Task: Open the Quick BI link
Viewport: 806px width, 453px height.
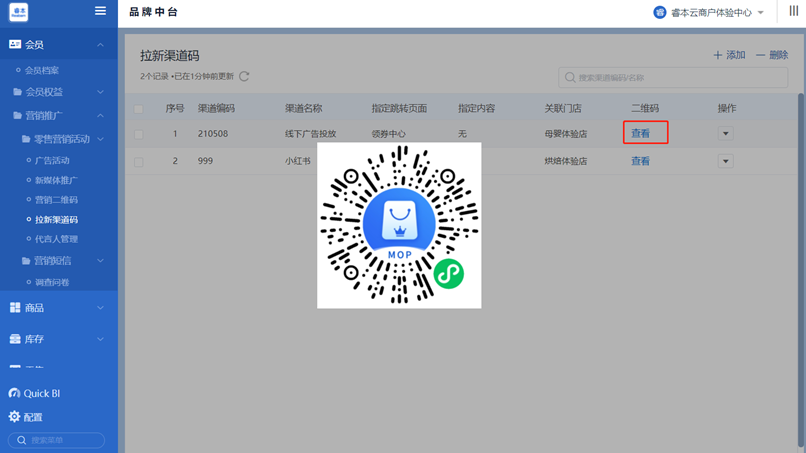Action: pyautogui.click(x=42, y=393)
